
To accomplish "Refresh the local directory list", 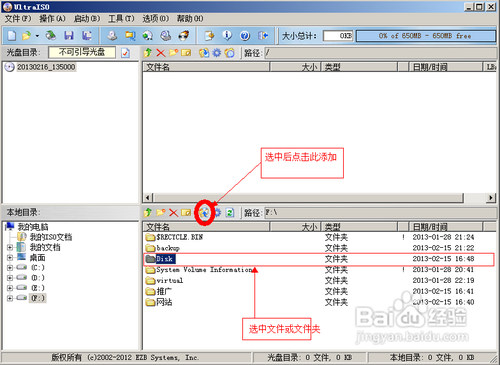I will (x=230, y=212).
